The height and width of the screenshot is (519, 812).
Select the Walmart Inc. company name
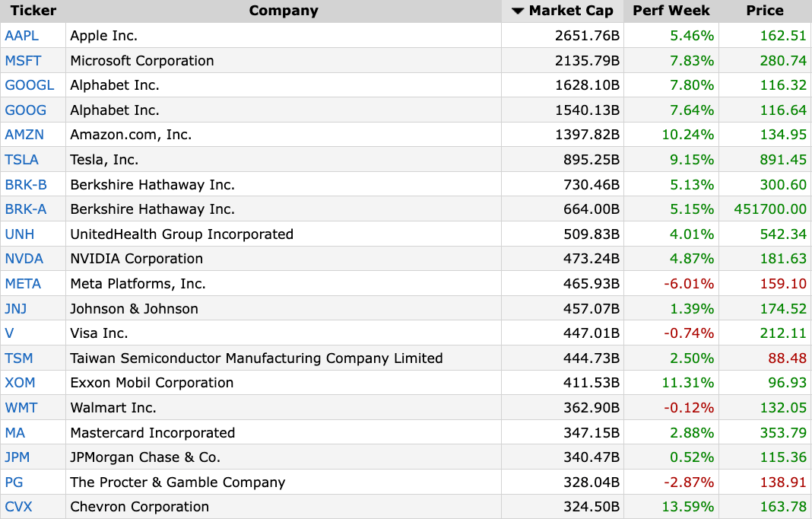[x=113, y=408]
